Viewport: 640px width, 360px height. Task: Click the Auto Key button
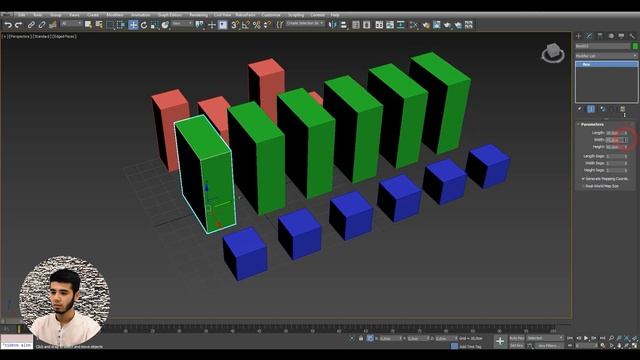pos(516,338)
